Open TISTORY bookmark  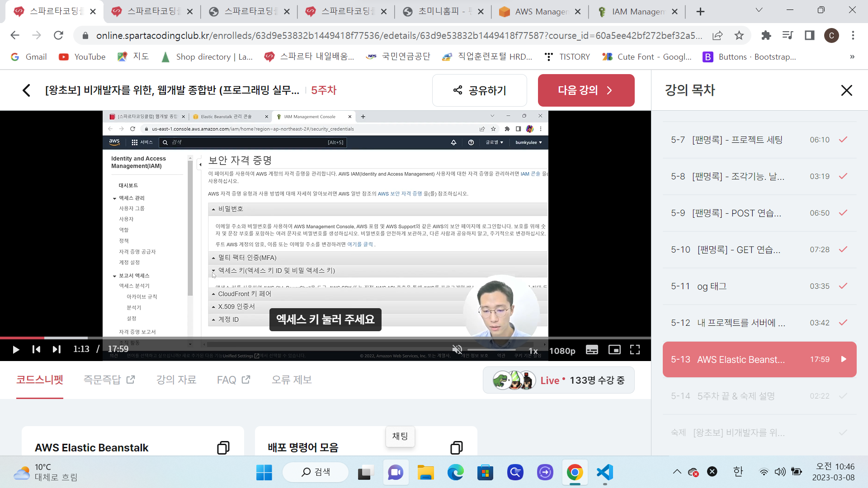click(567, 57)
